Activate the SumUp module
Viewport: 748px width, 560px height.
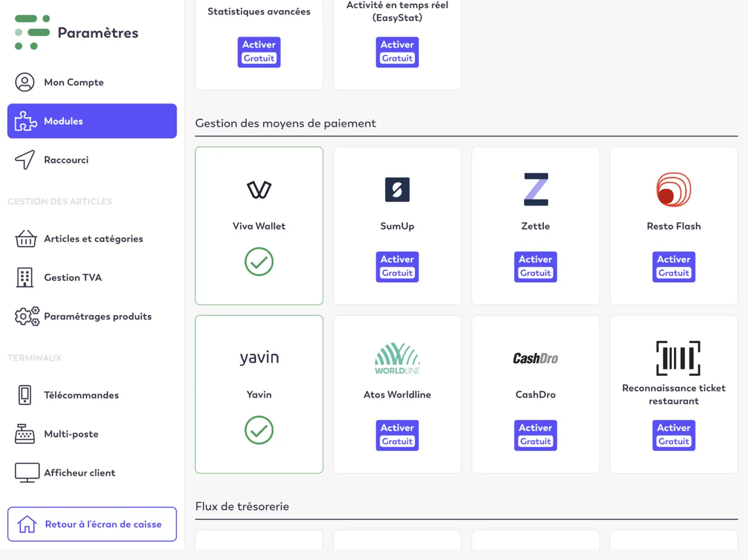pos(397,266)
